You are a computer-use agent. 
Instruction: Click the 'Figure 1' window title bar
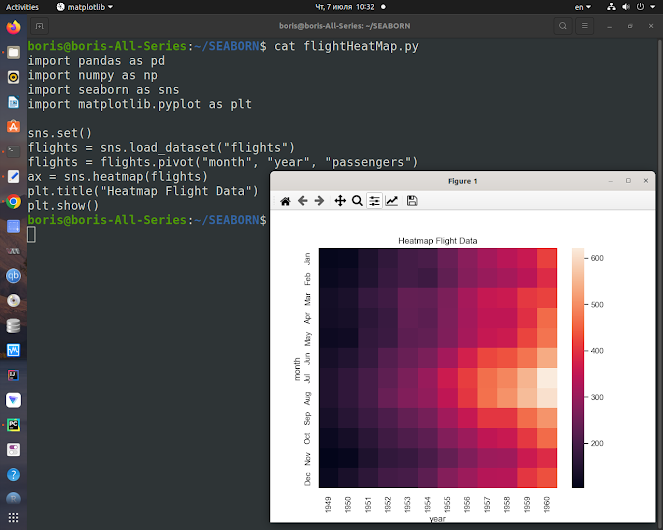(x=463, y=181)
